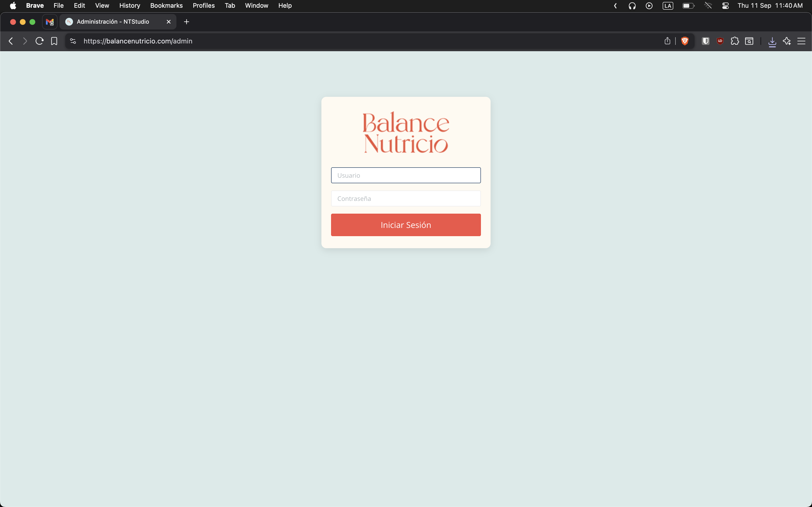The height and width of the screenshot is (507, 812).
Task: Click the address bar URL text
Action: 138,41
